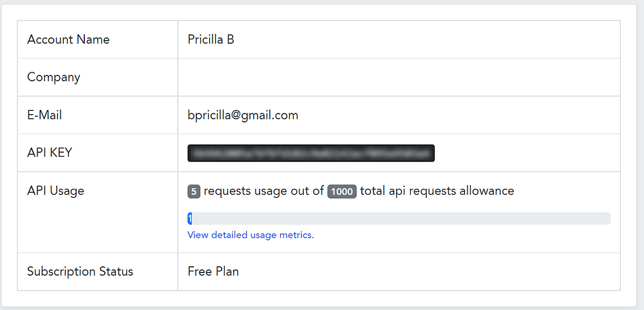Click the API Usage row label
The width and height of the screenshot is (644, 310).
click(x=55, y=191)
